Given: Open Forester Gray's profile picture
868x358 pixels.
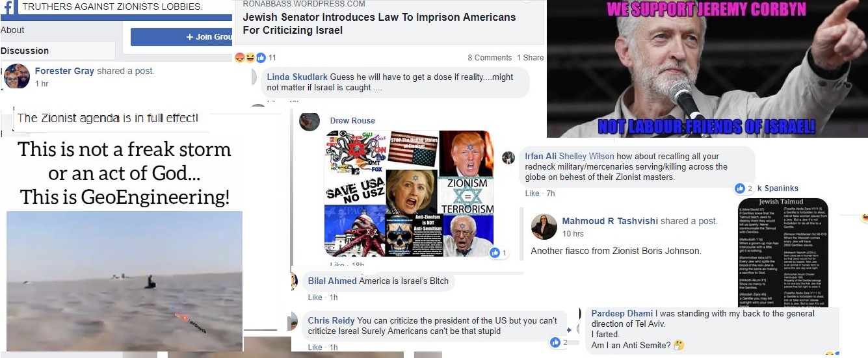Looking at the screenshot, I should 17,77.
